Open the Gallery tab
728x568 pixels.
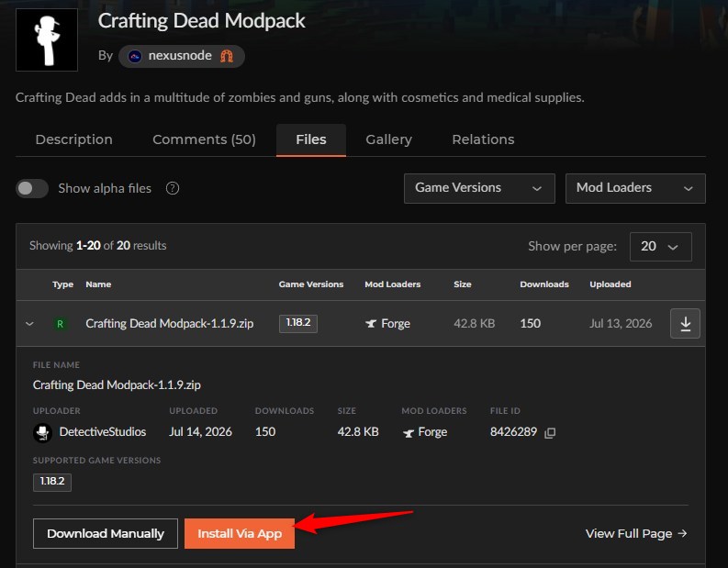[388, 139]
